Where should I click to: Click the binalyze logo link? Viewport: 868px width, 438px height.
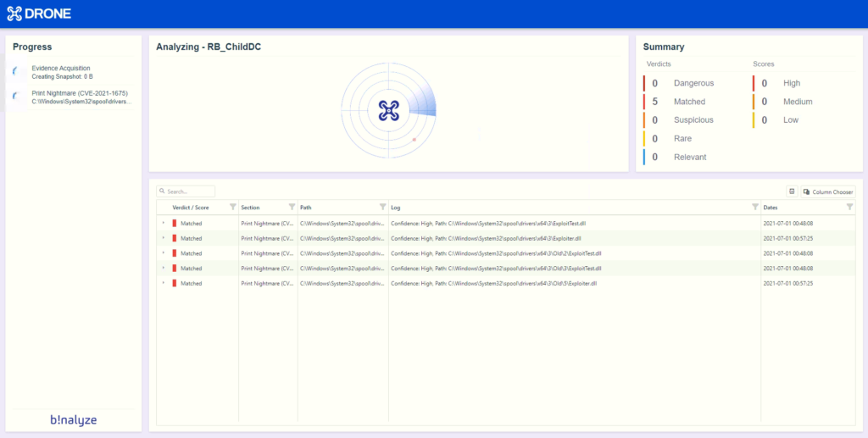[x=73, y=419]
